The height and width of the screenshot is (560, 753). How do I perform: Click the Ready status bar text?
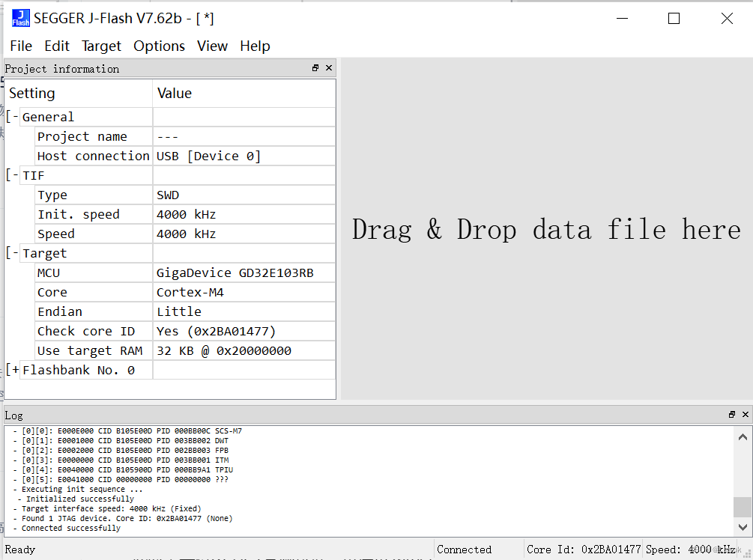20,550
